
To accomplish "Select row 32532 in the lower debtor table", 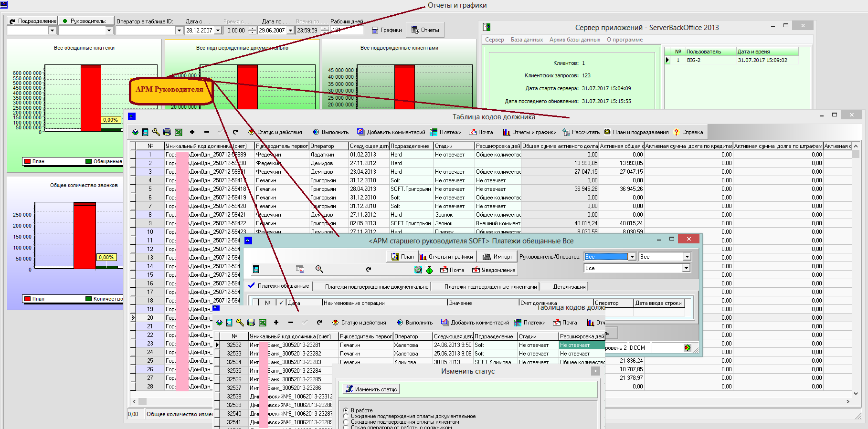I will [x=409, y=345].
